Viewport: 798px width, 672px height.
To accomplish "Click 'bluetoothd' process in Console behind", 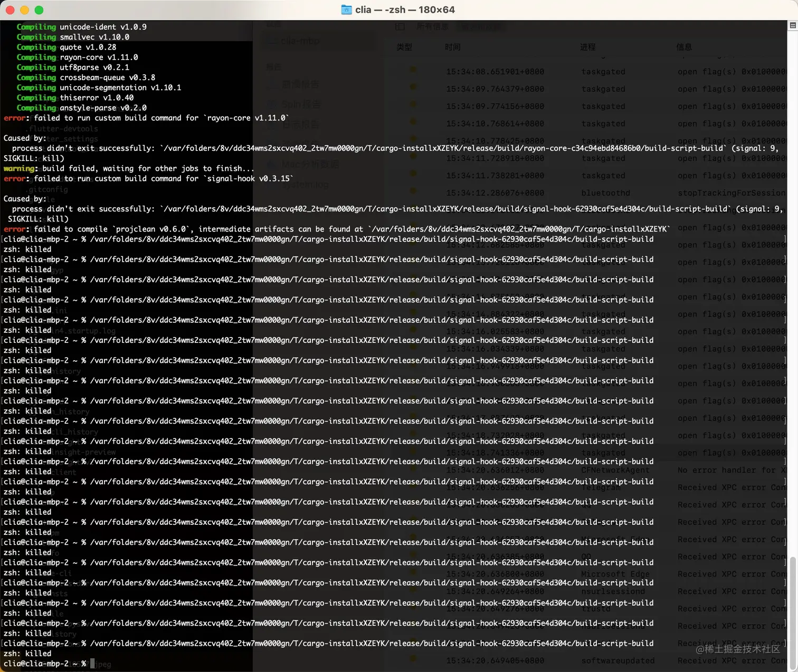I will [605, 193].
